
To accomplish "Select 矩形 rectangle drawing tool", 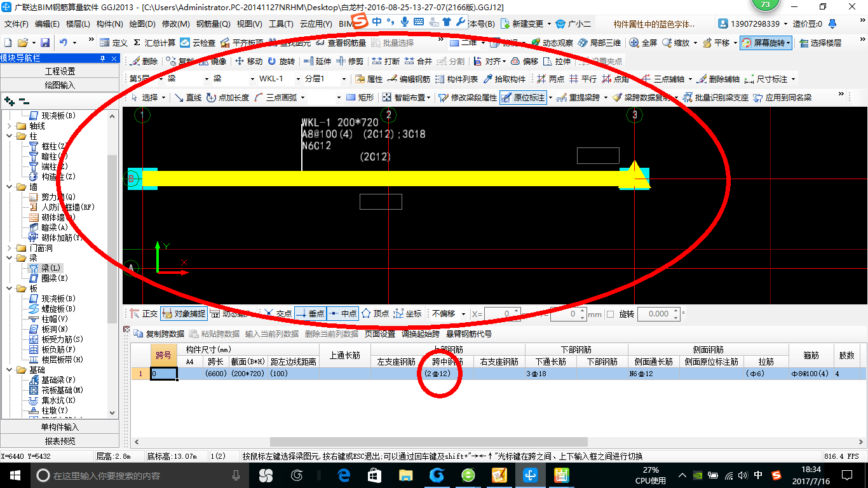I will click(360, 98).
